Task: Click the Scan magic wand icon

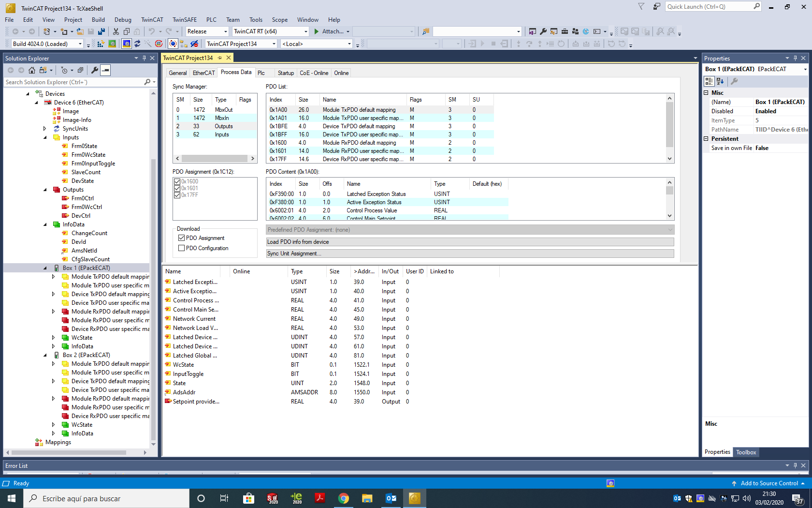Action: (x=148, y=44)
